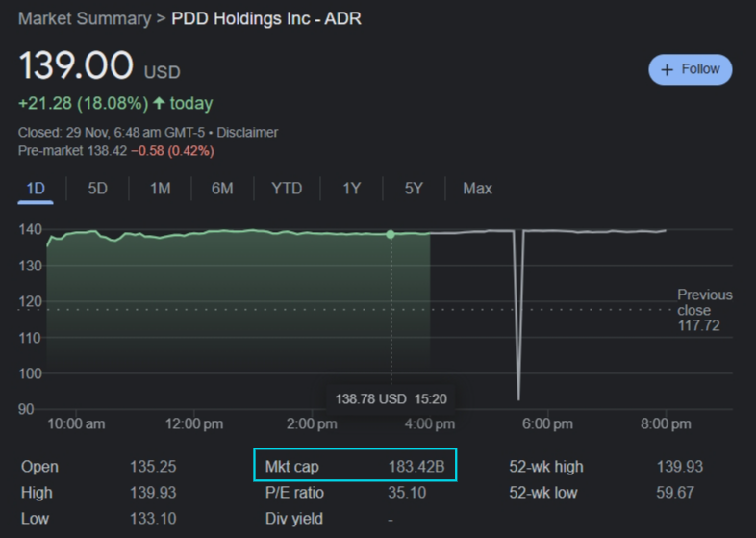Switch to the 5D chart range

(x=97, y=189)
